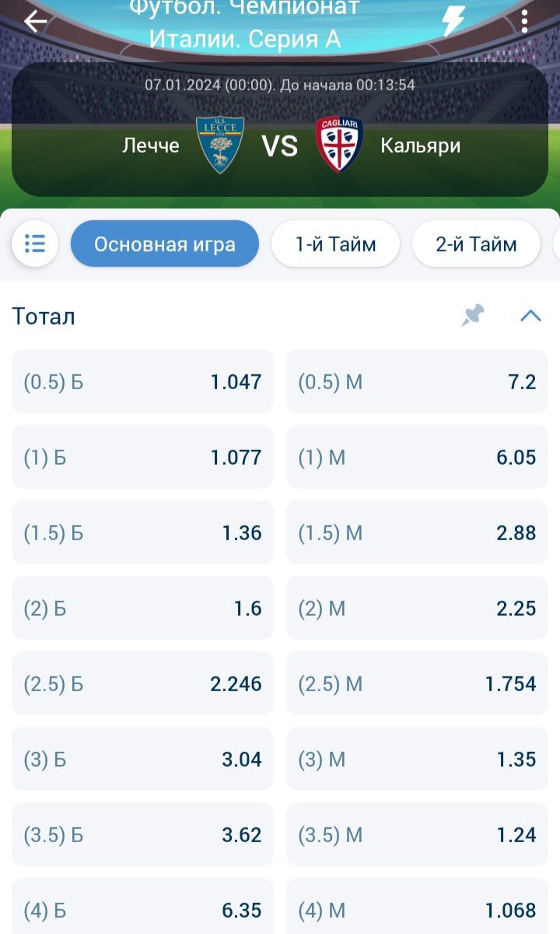Viewport: 560px width, 934px height.
Task: Choose (2.5) М odds 1.754
Action: click(x=417, y=683)
